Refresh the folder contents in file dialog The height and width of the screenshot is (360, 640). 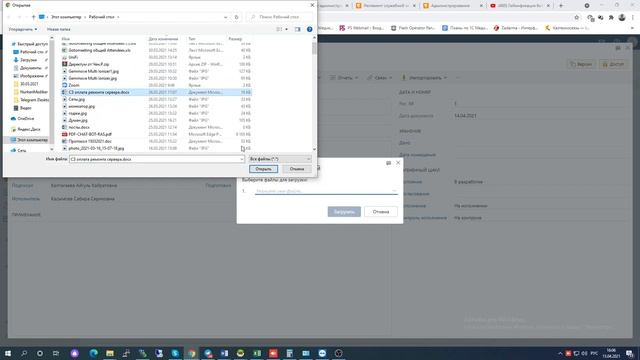coord(236,17)
